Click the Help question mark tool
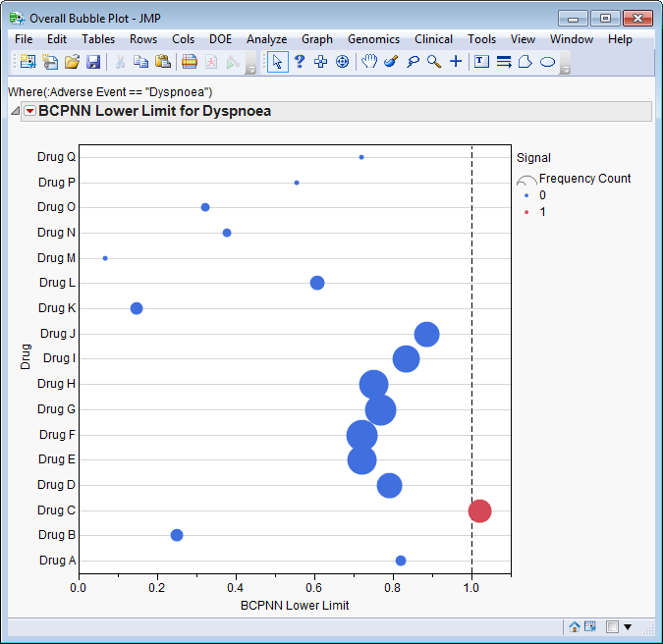Viewport: 663px width, 644px height. pos(299,62)
